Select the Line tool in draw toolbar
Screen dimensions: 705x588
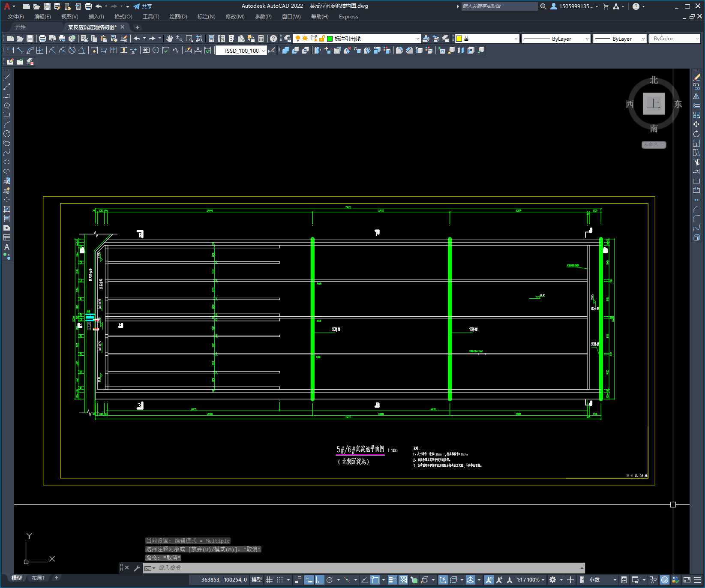point(7,77)
